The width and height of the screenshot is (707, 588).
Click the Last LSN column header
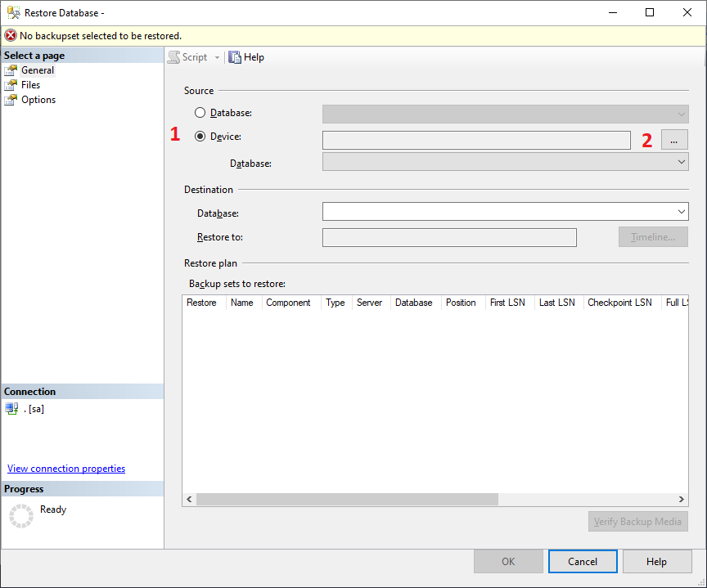click(559, 303)
